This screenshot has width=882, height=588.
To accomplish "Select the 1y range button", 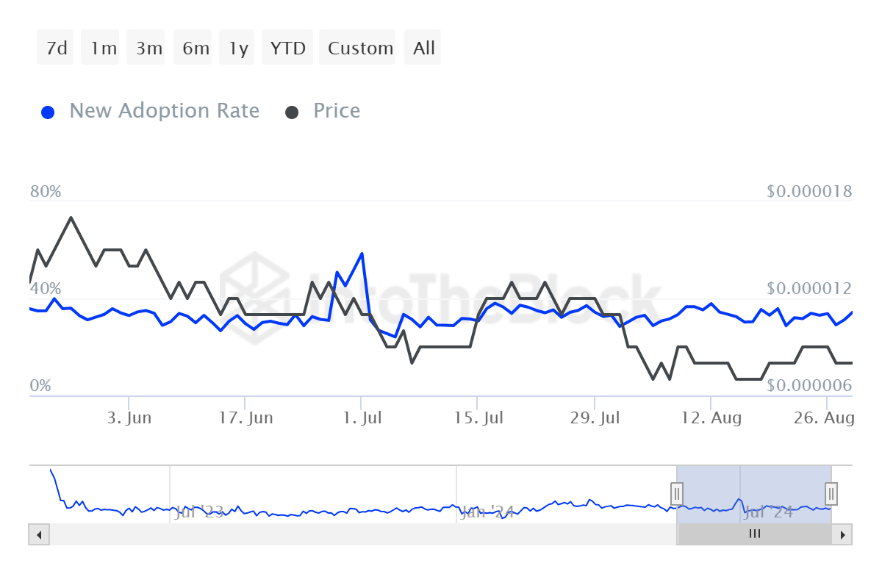I will (x=238, y=48).
